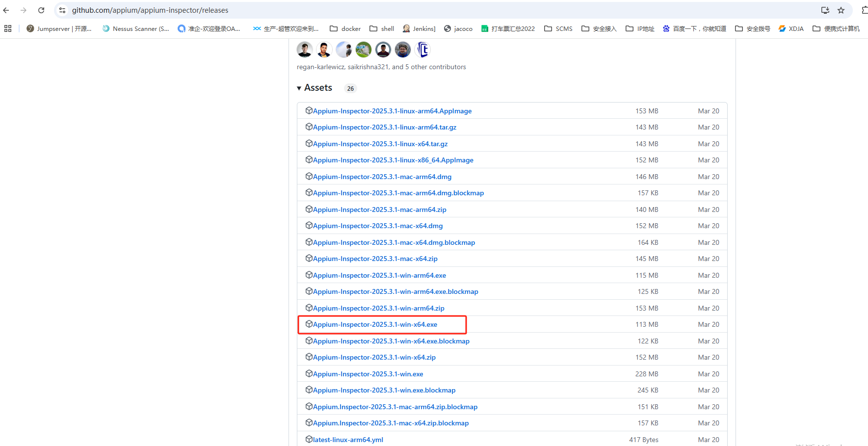This screenshot has height=446, width=868.
Task: Download latest-linux-arm64.yml asset
Action: 348,440
